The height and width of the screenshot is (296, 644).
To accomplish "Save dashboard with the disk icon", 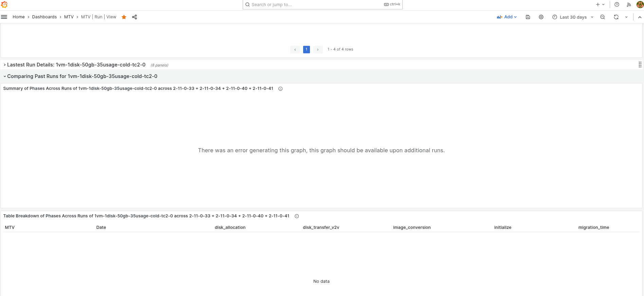I will point(528,17).
